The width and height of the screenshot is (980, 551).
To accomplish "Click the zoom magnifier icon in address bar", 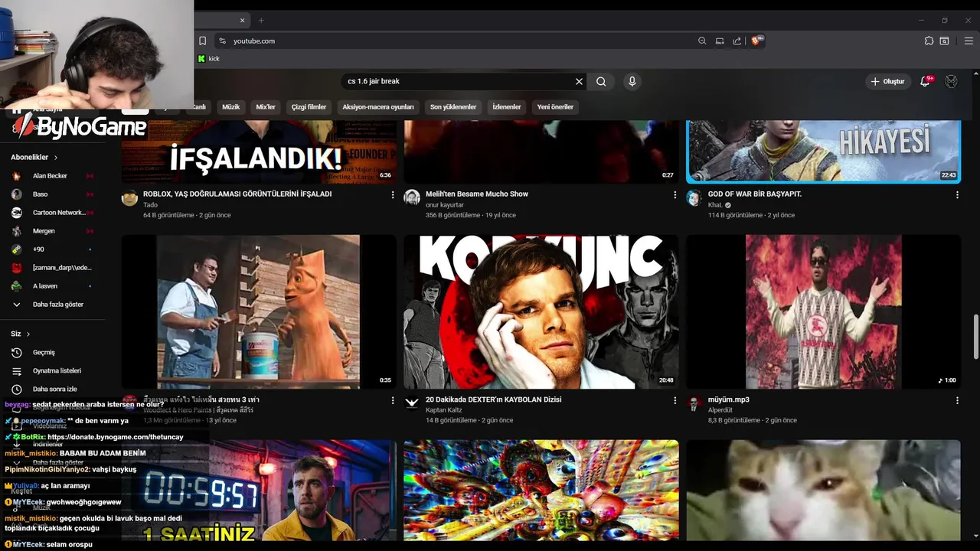I will (x=702, y=41).
